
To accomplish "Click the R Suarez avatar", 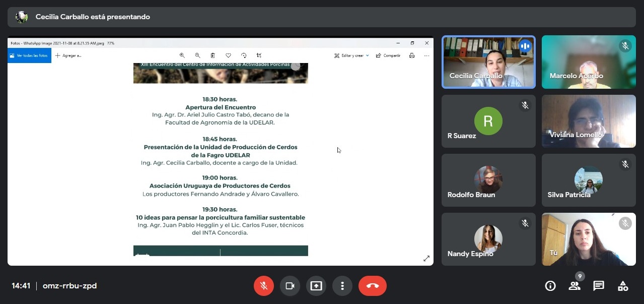I will (x=488, y=121).
